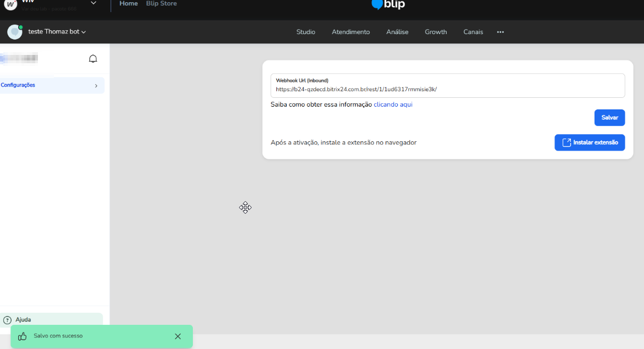Open Blip Store in top bar

(x=162, y=3)
